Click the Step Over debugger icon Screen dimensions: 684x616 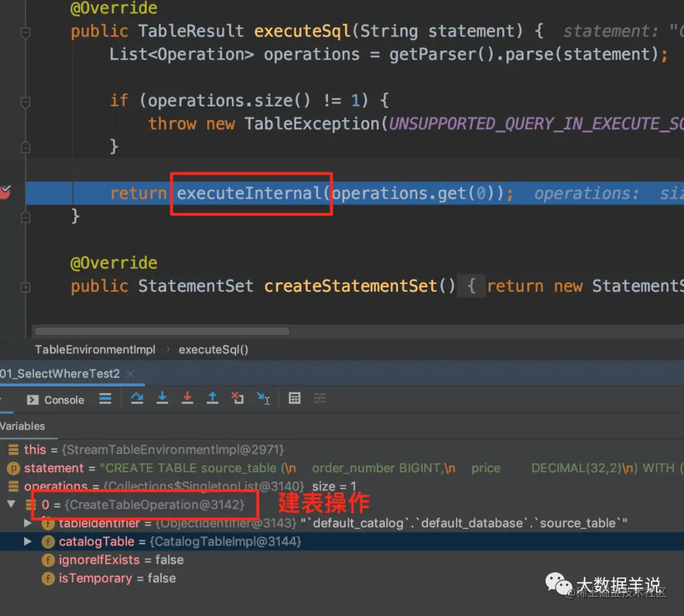point(137,398)
